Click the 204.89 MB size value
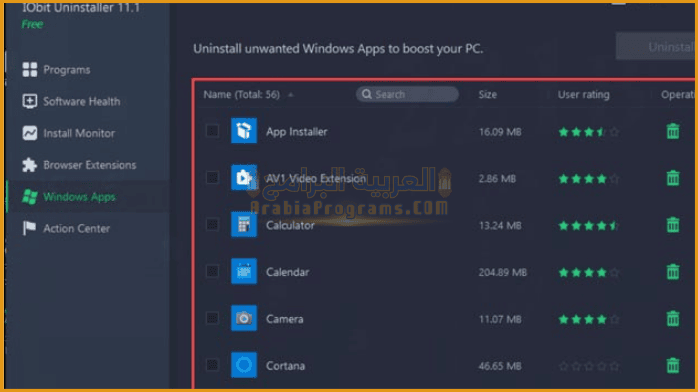This screenshot has height=392, width=698. (503, 272)
